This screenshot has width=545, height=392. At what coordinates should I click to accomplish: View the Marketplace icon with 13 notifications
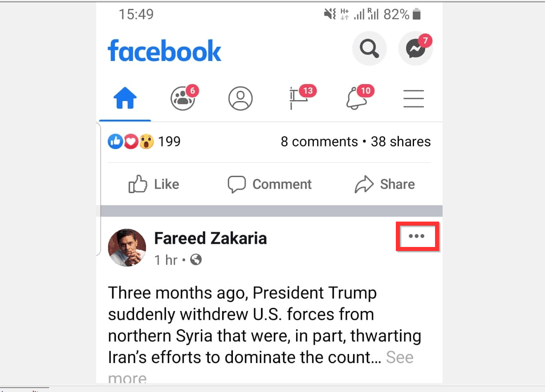coord(299,99)
